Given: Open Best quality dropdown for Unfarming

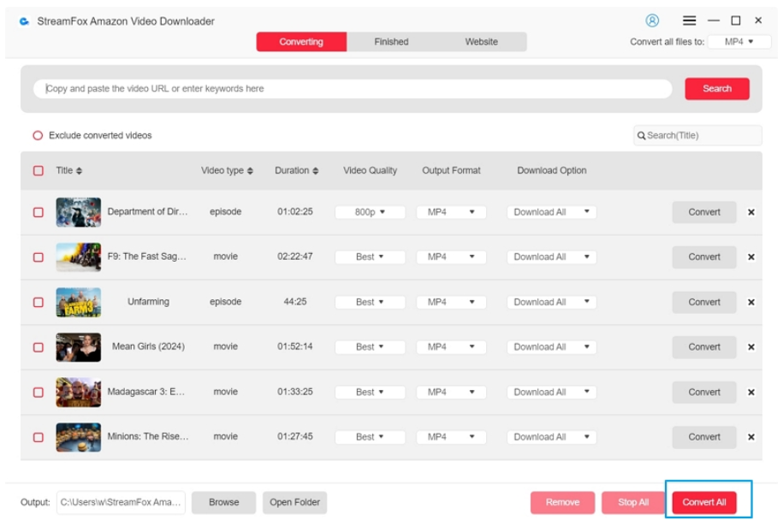Looking at the screenshot, I should click(x=370, y=302).
